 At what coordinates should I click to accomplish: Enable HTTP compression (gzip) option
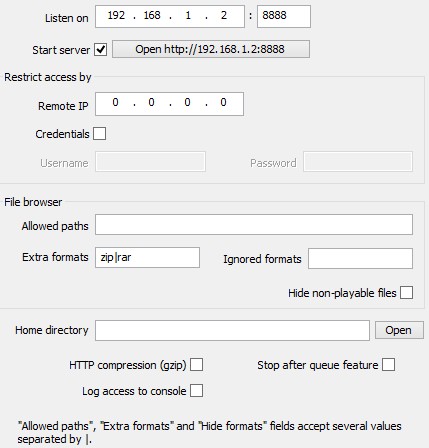coord(196,365)
